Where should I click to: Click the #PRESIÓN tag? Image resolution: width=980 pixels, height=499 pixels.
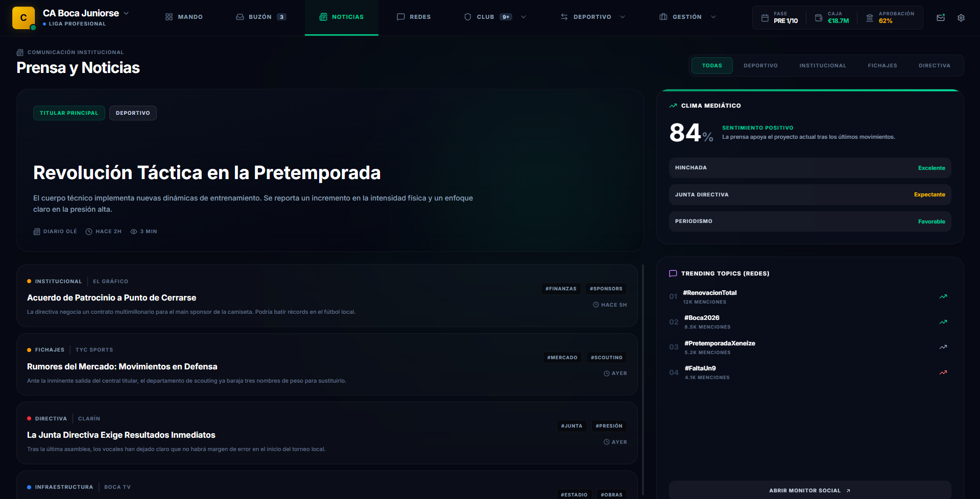point(609,426)
